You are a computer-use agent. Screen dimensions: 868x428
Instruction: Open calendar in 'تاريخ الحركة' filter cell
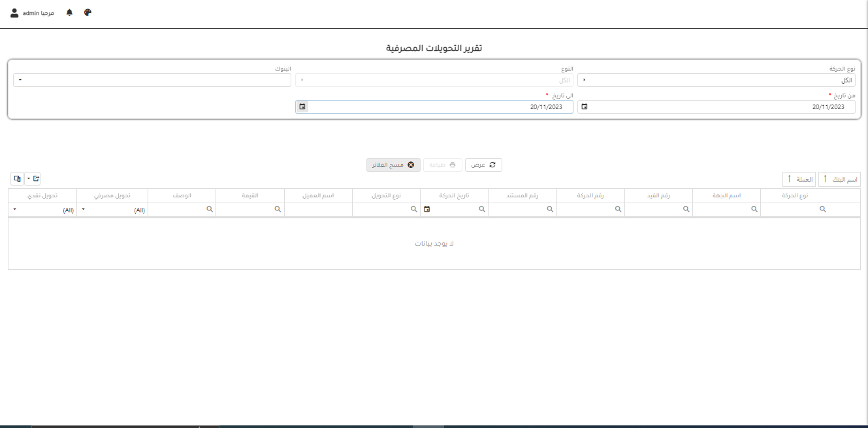[x=427, y=209]
